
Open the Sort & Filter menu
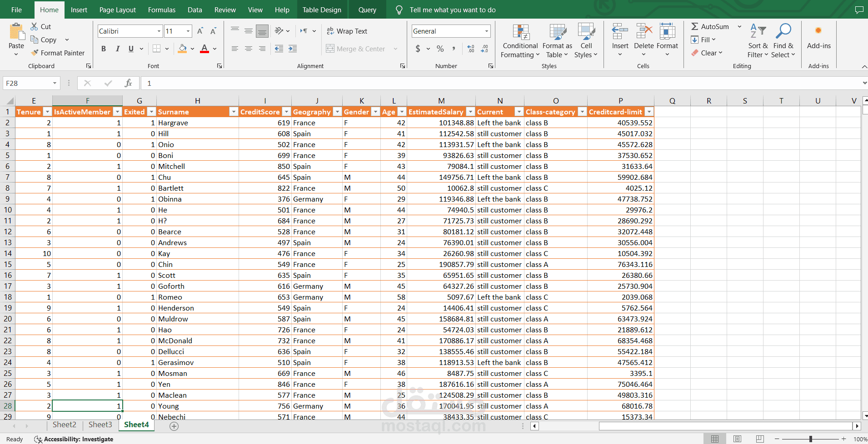(x=758, y=41)
